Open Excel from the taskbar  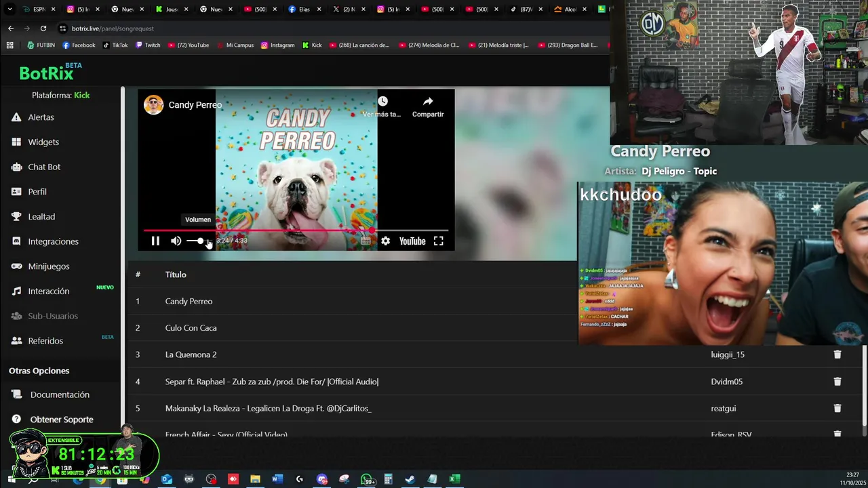pos(454,479)
